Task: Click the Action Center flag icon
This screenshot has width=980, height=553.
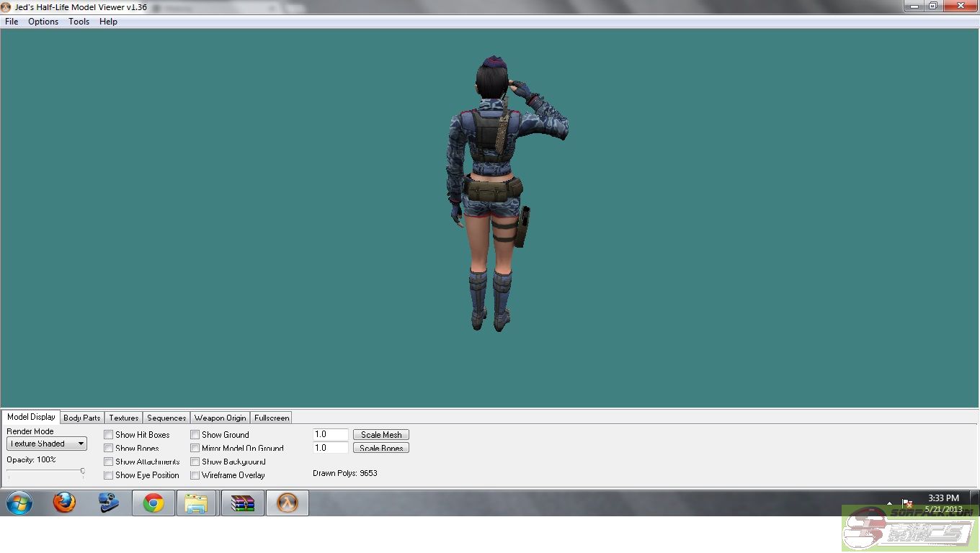Action: pyautogui.click(x=907, y=503)
